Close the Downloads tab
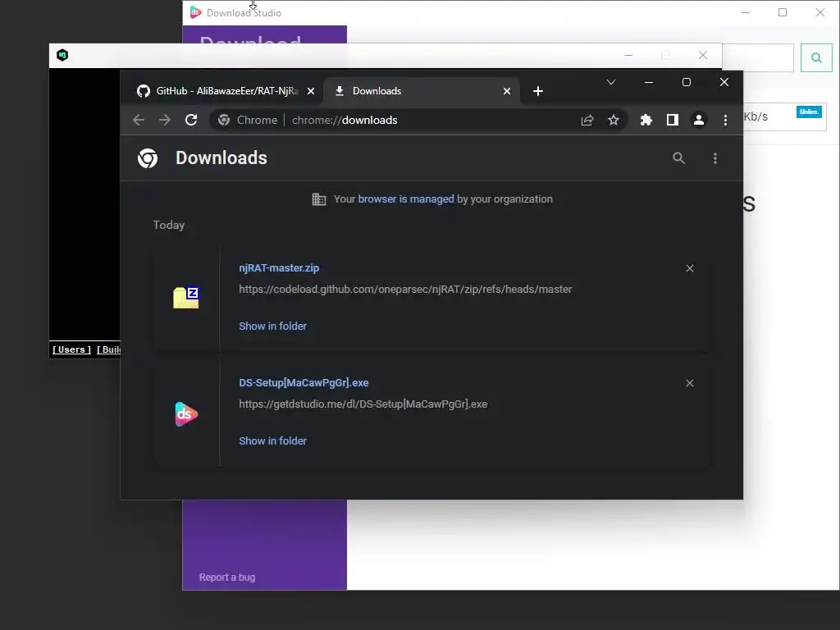Viewport: 840px width, 630px height. coord(507,91)
